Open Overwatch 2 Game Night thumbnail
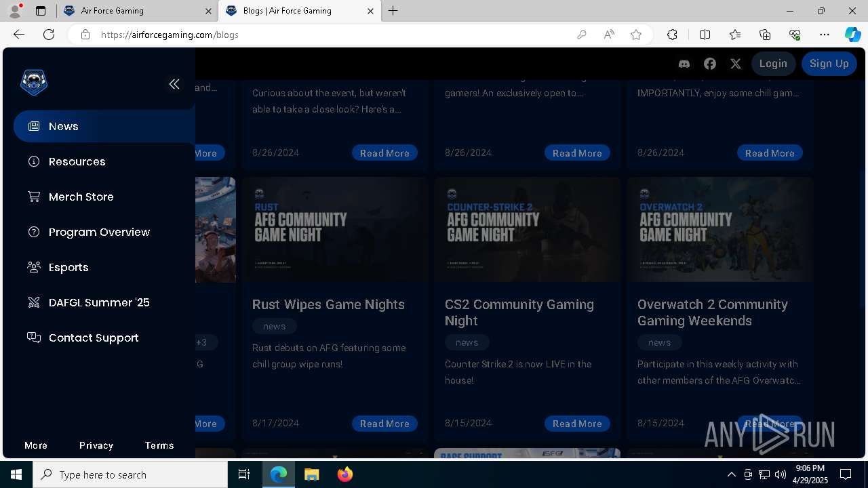The width and height of the screenshot is (868, 488). [x=720, y=230]
